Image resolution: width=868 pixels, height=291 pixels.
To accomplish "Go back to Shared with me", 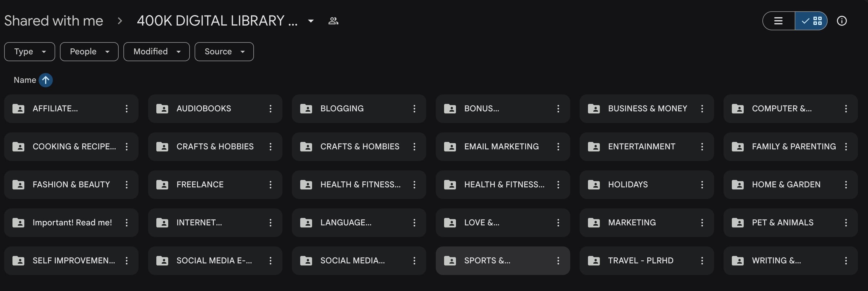I will (x=54, y=21).
